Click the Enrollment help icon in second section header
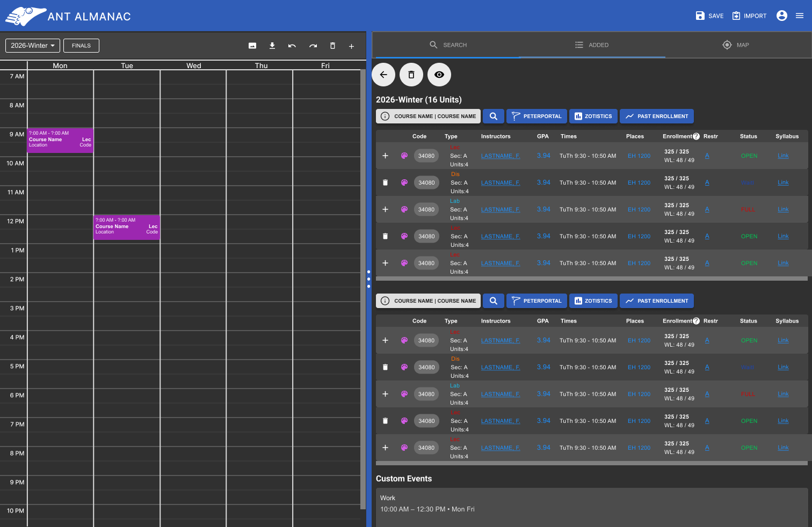The image size is (812, 527). [x=697, y=321]
